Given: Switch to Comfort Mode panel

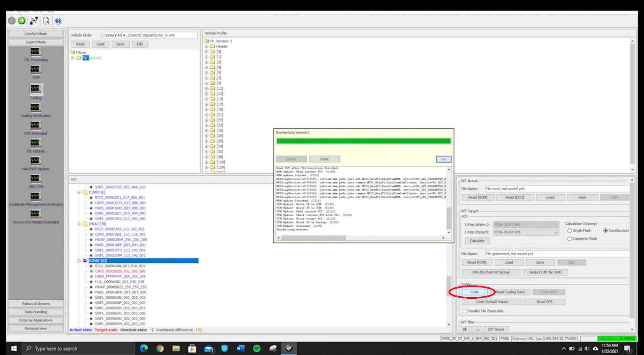Looking at the screenshot, I should 36,34.
